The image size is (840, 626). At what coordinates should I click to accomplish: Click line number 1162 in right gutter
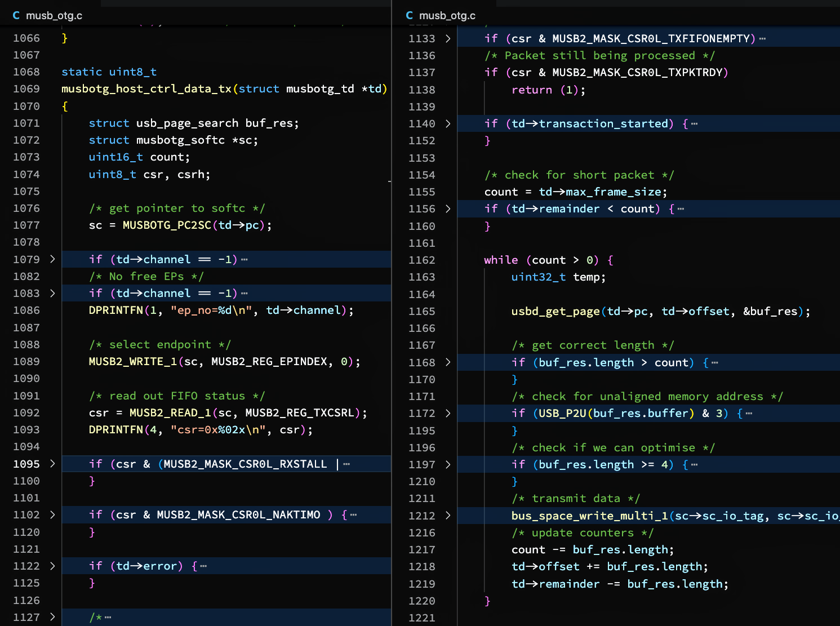pyautogui.click(x=422, y=260)
